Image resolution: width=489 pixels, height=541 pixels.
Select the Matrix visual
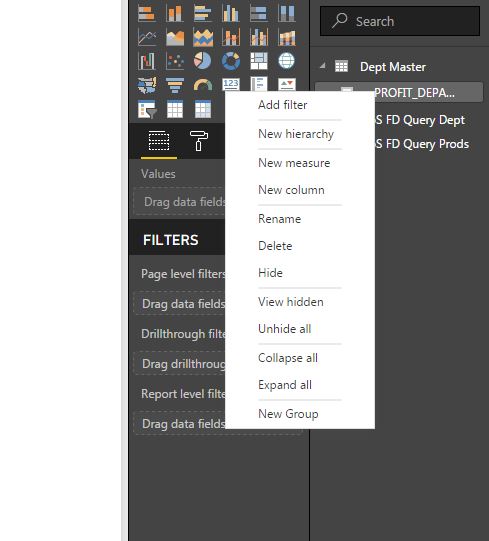pyautogui.click(x=203, y=109)
